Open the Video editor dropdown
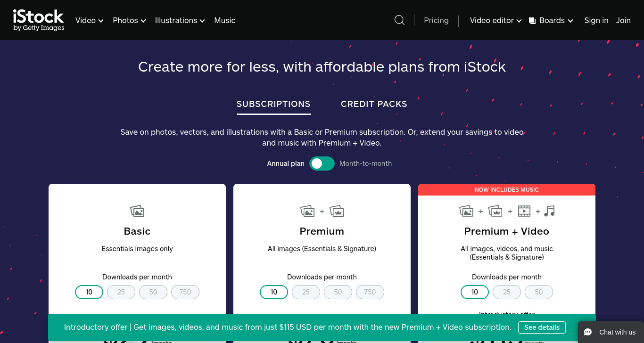This screenshot has width=644, height=343. 496,20
